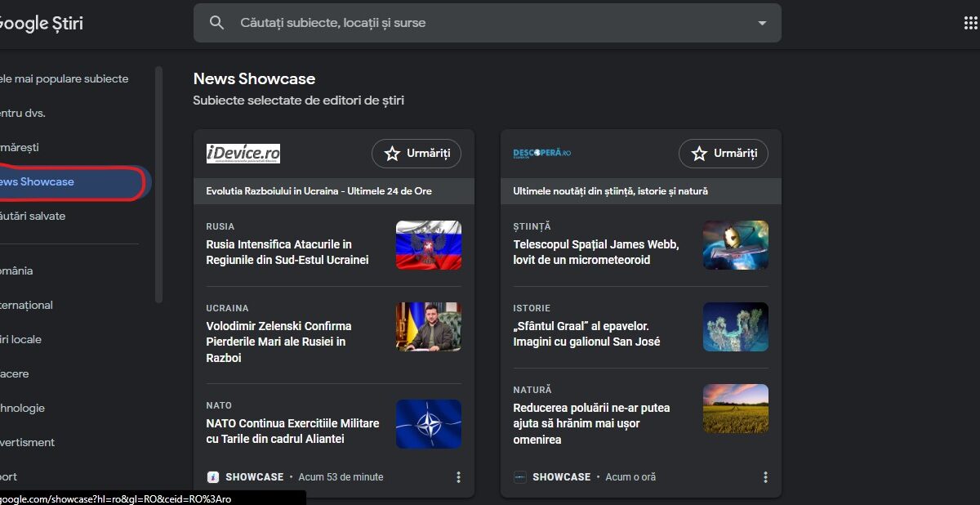The image size is (980, 505).
Task: Open 'Știri locale' in sidebar
Action: pos(20,340)
